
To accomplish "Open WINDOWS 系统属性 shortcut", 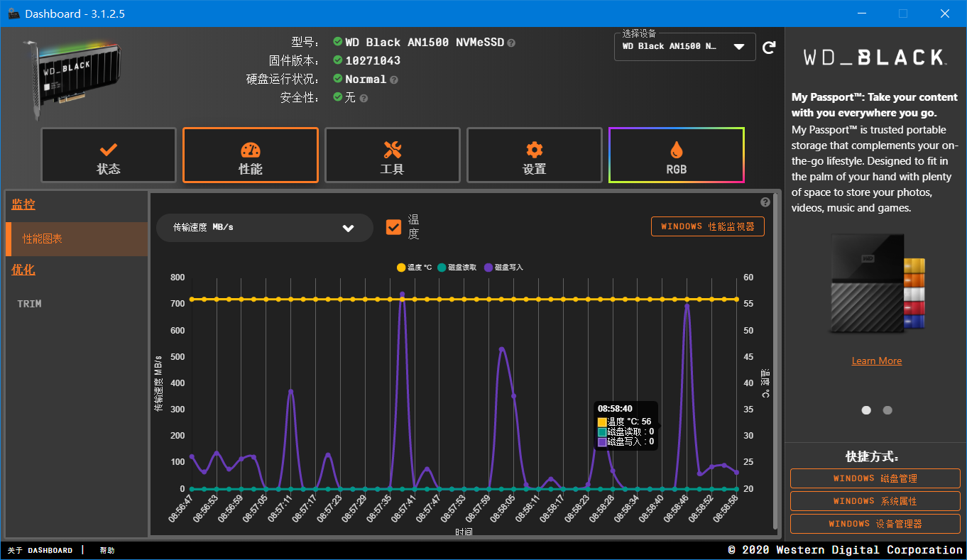I will coord(875,501).
